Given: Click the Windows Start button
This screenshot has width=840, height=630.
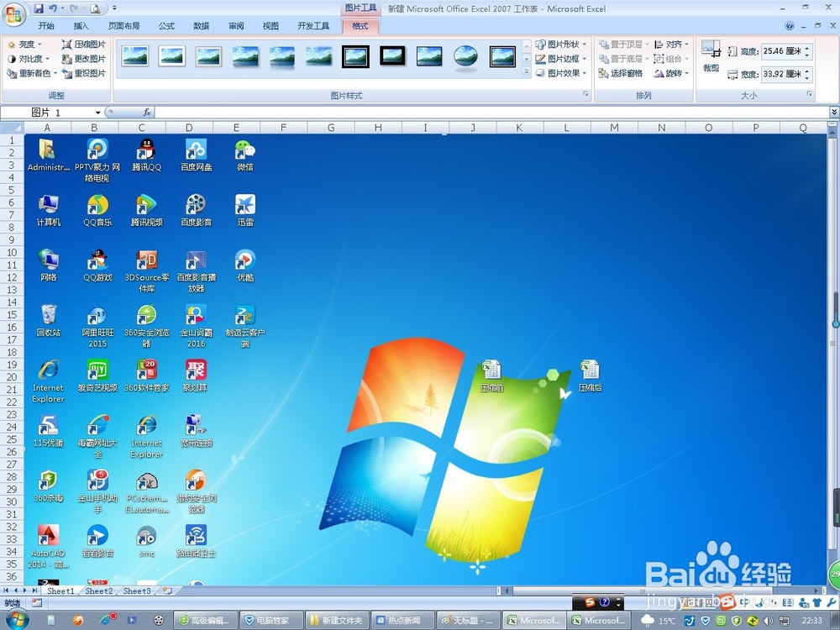Looking at the screenshot, I should click(16, 620).
